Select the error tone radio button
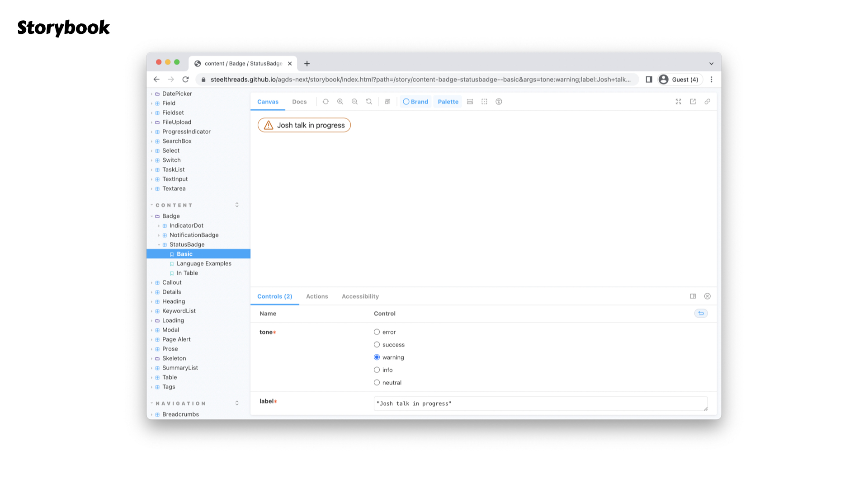The image size is (868, 488). point(377,332)
